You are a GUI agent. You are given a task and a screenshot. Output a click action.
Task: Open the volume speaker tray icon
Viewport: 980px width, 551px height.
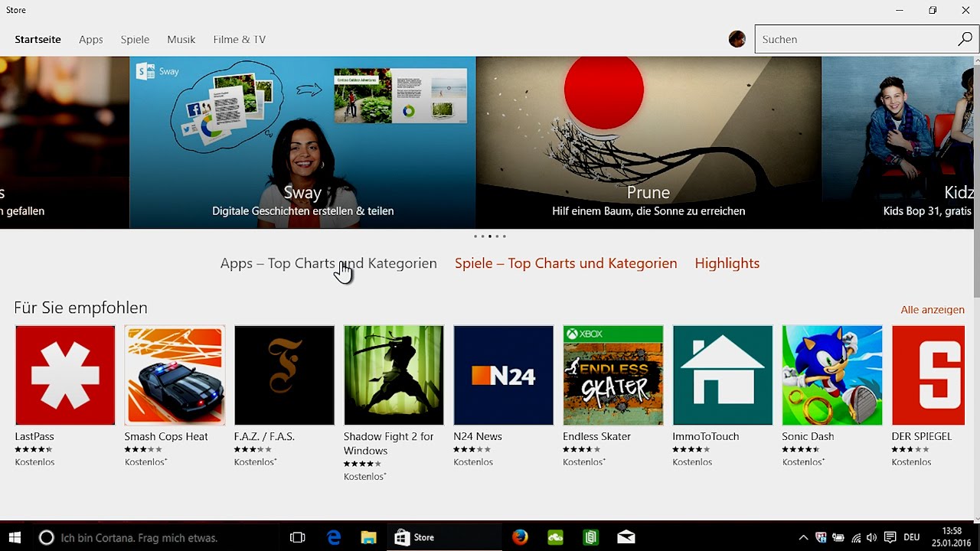(x=872, y=538)
